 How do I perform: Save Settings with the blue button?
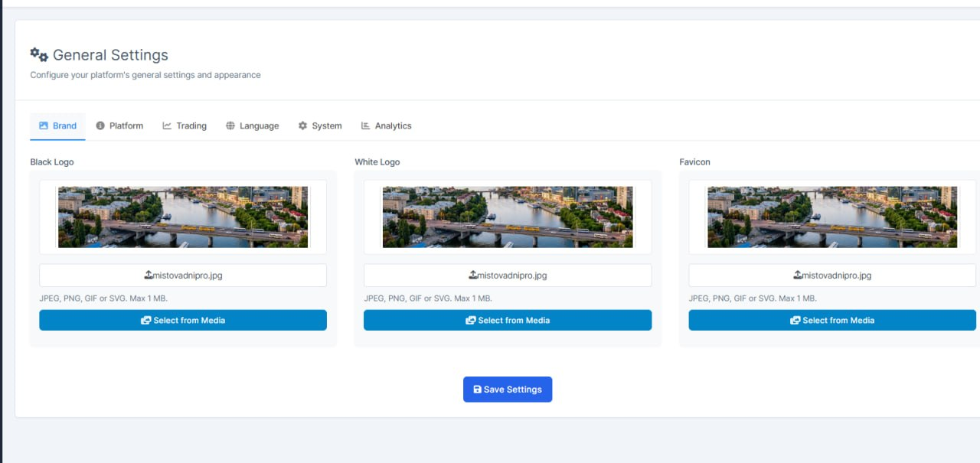coord(508,390)
